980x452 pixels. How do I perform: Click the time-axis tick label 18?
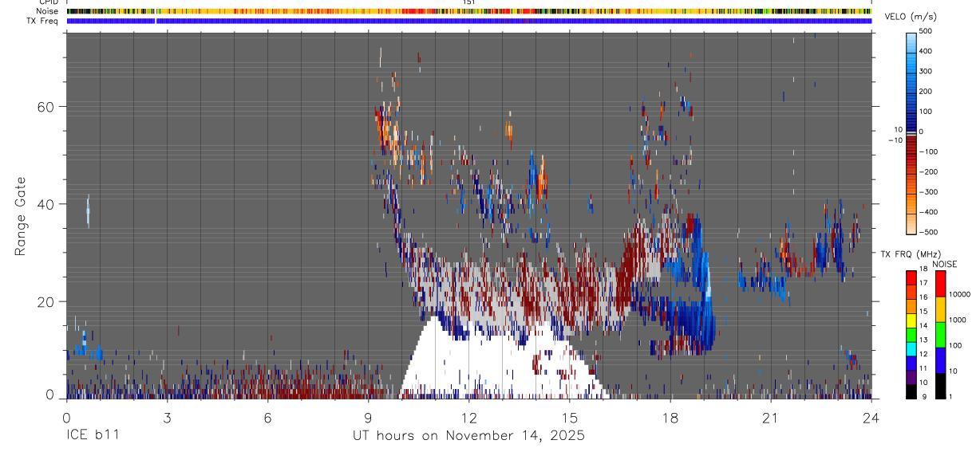point(670,418)
